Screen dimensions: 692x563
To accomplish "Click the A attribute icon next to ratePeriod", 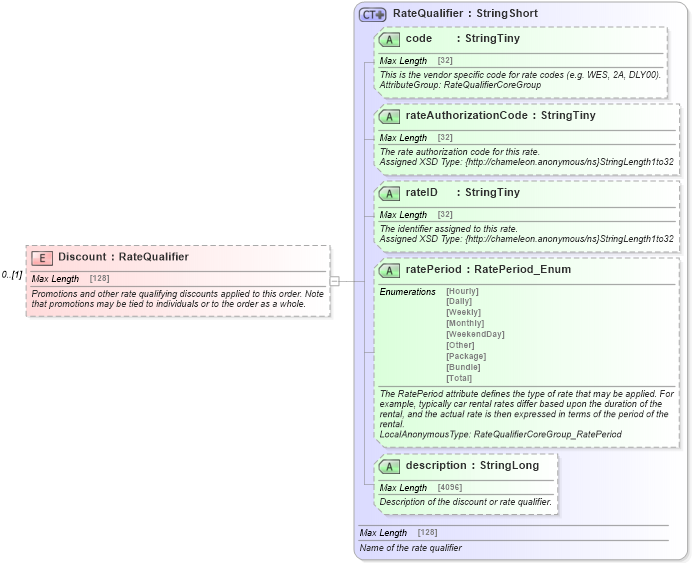I will coord(389,270).
